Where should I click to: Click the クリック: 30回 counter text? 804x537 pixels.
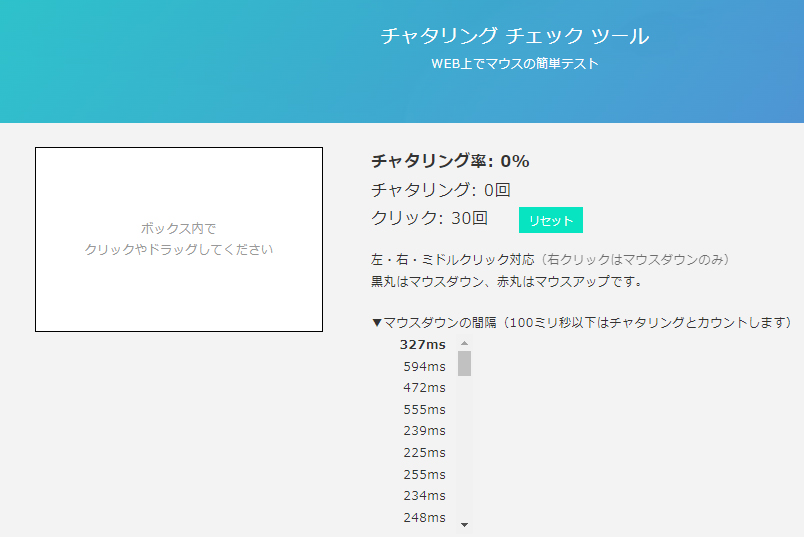point(429,217)
